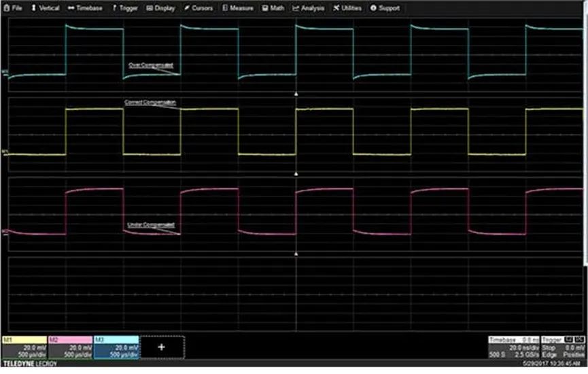Screen dimensions: 588x374
Task: Open the Math menu
Action: tap(273, 8)
